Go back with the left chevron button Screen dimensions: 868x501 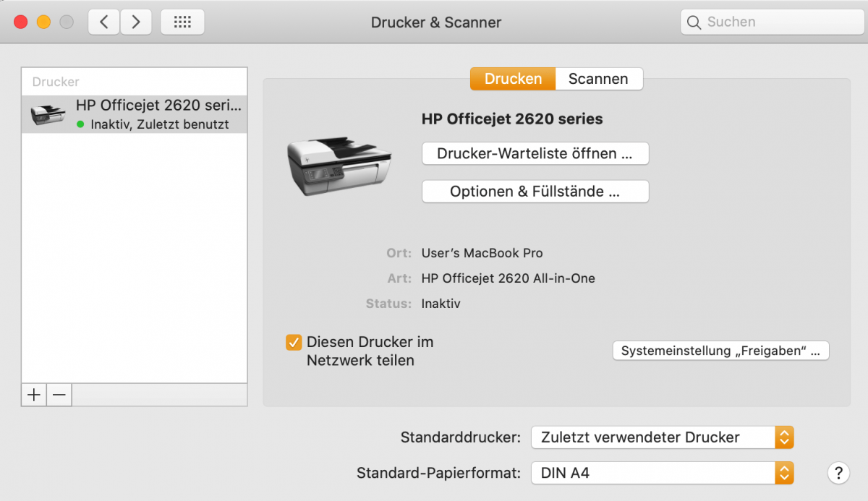tap(104, 22)
